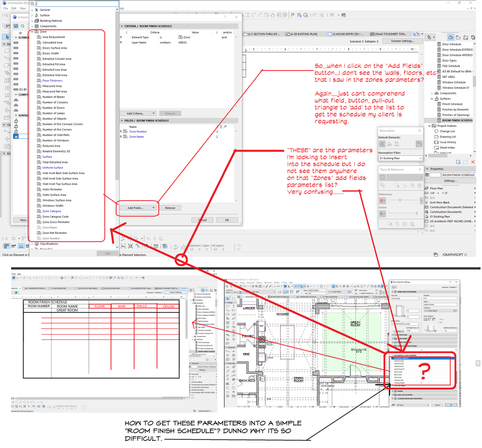Click the Add Criteria button
This screenshot has width=482, height=448.
tap(135, 113)
